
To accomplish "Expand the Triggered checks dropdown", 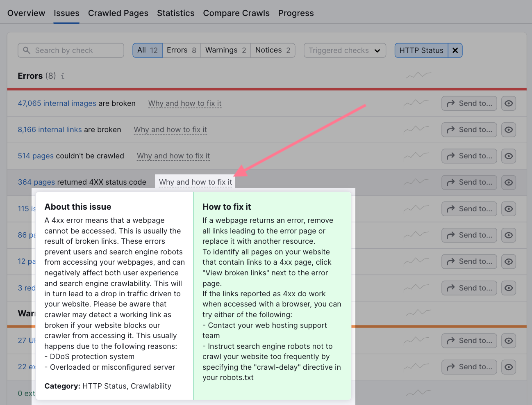I will pyautogui.click(x=345, y=50).
